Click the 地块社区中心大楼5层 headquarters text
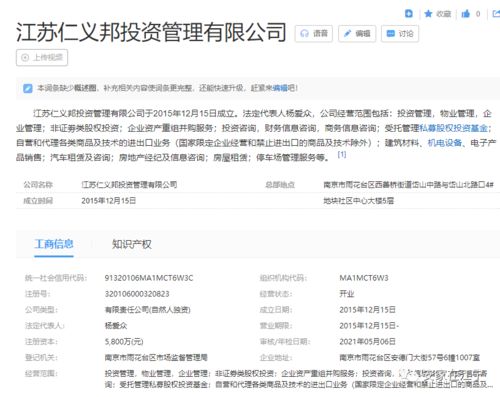The width and height of the screenshot is (500, 397). (x=359, y=201)
